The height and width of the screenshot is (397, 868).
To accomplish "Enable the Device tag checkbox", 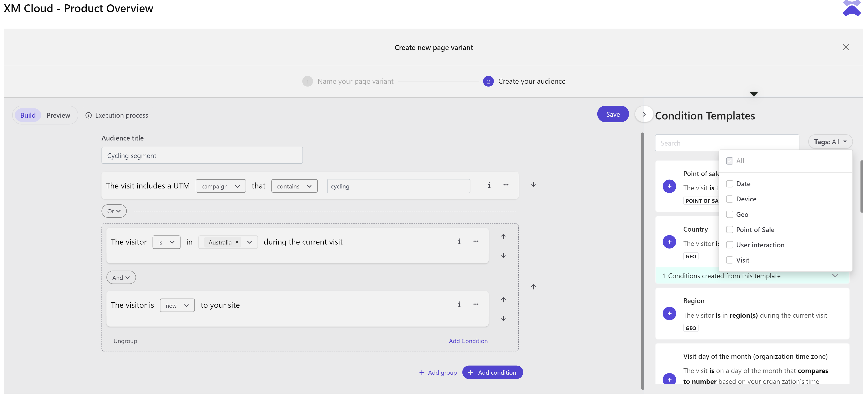I will click(729, 199).
